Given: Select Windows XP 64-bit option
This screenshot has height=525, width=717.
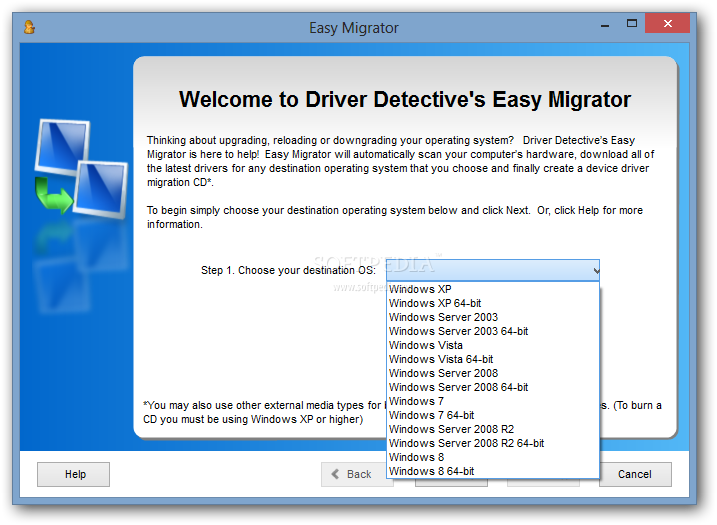Looking at the screenshot, I should point(492,303).
